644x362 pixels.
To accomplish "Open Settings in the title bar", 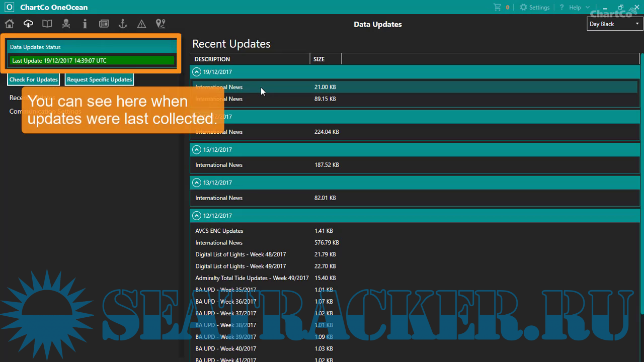I will [534, 8].
